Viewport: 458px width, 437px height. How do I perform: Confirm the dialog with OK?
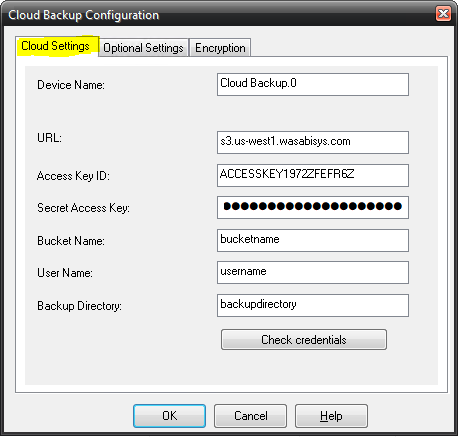point(169,416)
